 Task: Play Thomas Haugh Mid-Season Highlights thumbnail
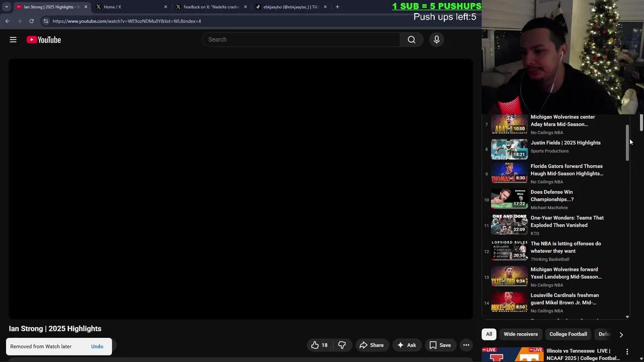point(509,173)
